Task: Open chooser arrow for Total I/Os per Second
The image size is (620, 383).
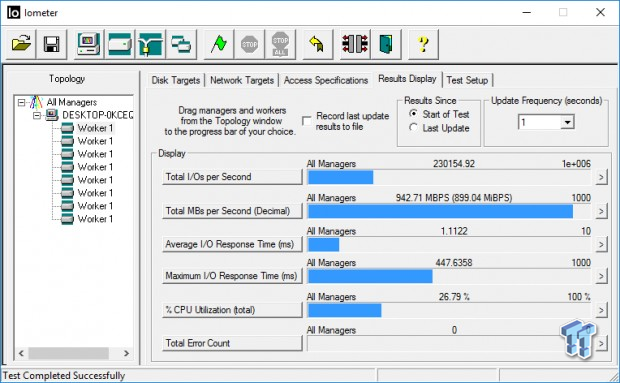Action: [x=601, y=177]
